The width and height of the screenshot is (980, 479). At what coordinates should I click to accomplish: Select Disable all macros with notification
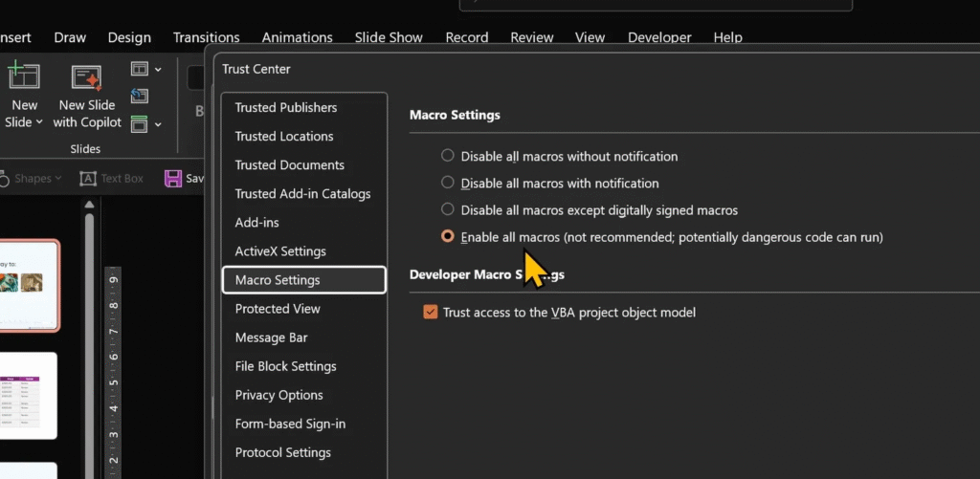click(447, 183)
